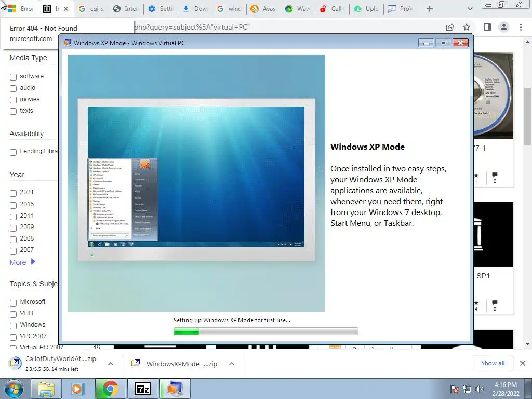Open the Wave browser tab

(298, 9)
